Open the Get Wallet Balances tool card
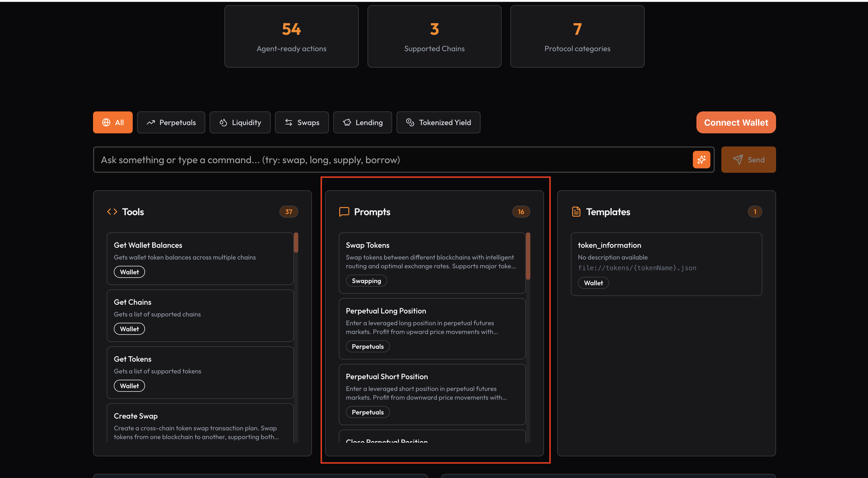This screenshot has height=478, width=868. click(200, 258)
